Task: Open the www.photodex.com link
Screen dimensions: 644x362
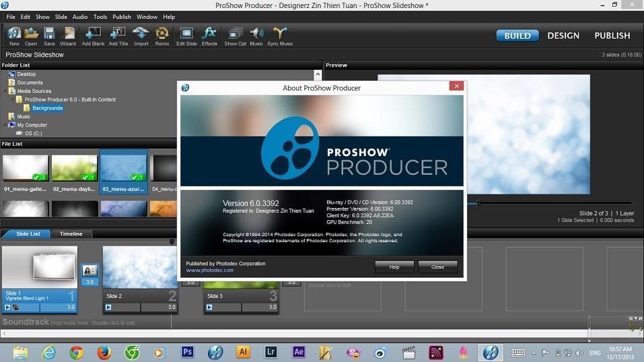Action: [x=210, y=270]
